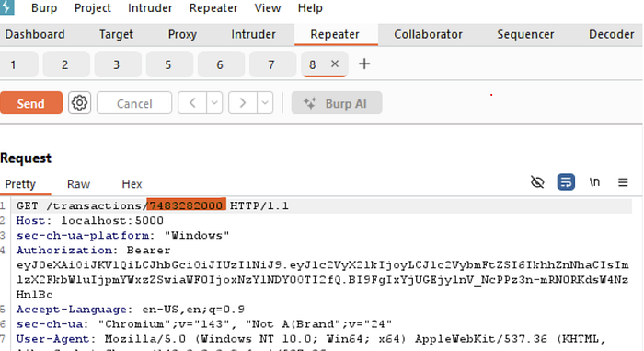
Task: Go back to previous request in history
Action: (192, 103)
